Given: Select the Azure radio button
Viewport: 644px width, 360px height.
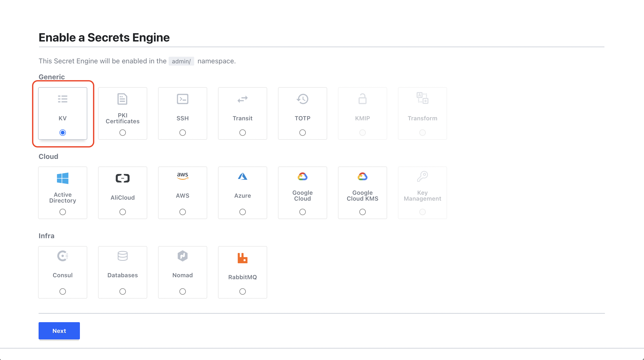Looking at the screenshot, I should pyautogui.click(x=243, y=212).
